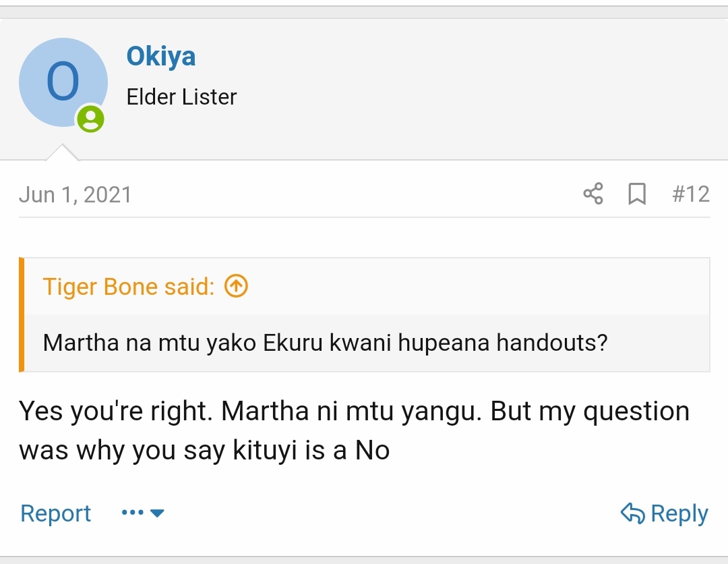This screenshot has width=728, height=564.
Task: Report this post
Action: pyautogui.click(x=55, y=513)
